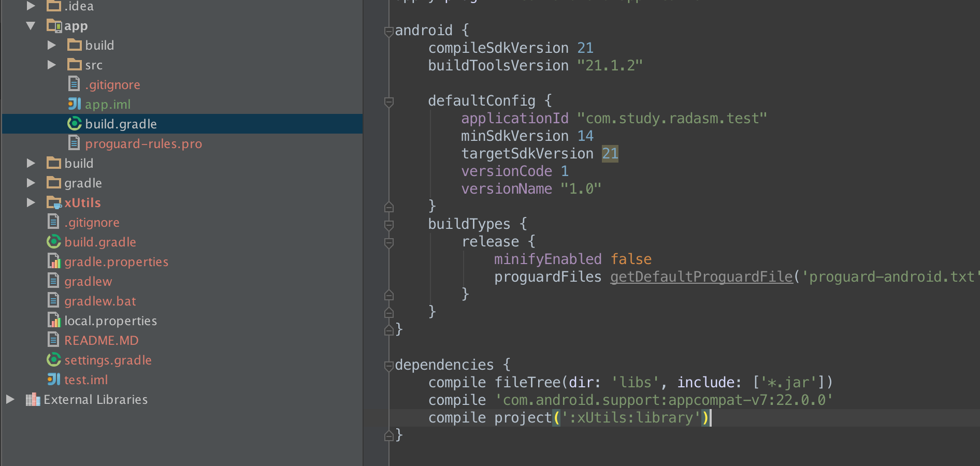Select app module in project tree
The height and width of the screenshot is (466, 980).
tap(76, 26)
